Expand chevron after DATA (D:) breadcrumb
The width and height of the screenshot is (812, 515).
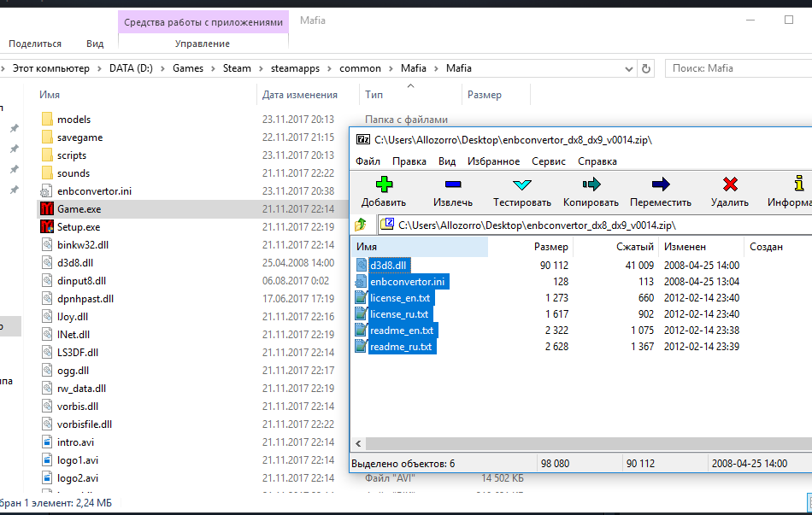pyautogui.click(x=162, y=68)
